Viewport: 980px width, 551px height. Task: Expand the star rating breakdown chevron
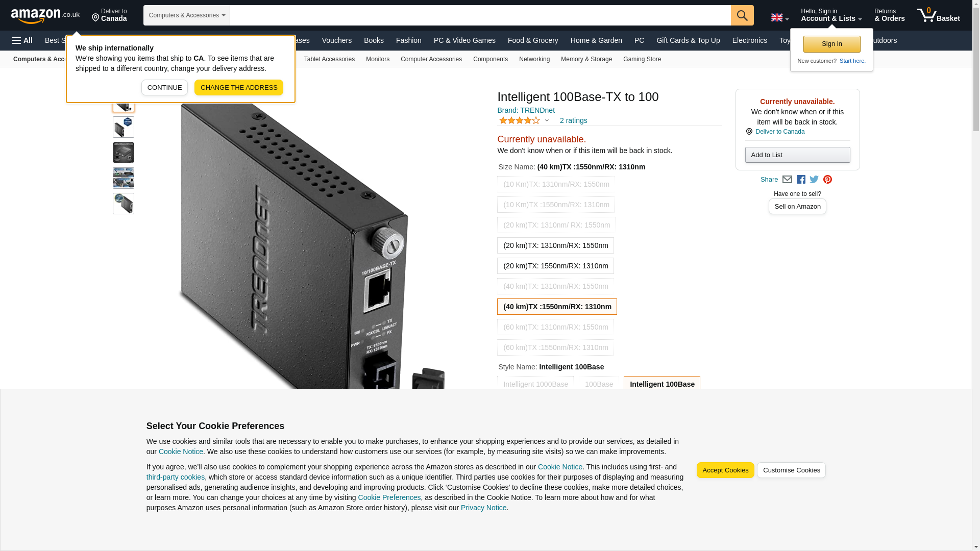(547, 121)
